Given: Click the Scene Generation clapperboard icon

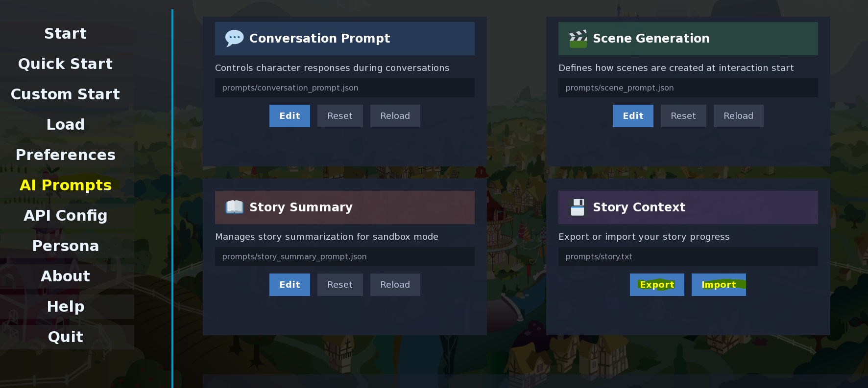Looking at the screenshot, I should click(578, 38).
